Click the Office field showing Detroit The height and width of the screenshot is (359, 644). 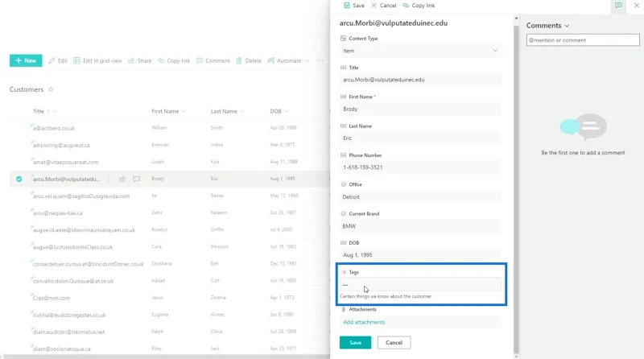click(x=420, y=196)
